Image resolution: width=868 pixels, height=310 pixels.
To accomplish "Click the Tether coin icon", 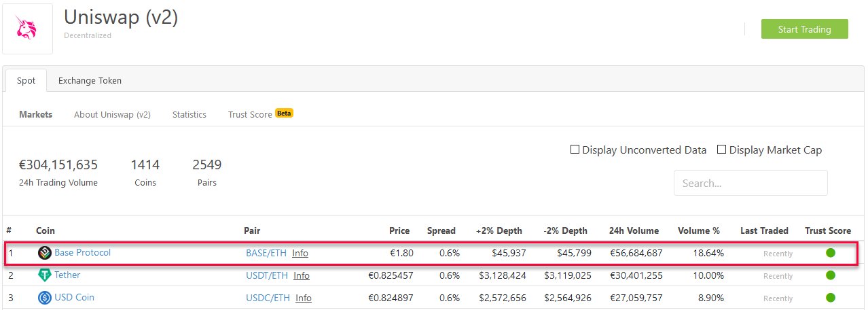I will (45, 275).
